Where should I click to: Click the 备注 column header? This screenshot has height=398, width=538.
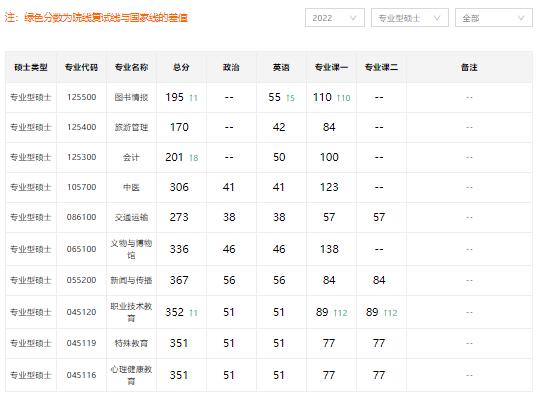[469, 67]
